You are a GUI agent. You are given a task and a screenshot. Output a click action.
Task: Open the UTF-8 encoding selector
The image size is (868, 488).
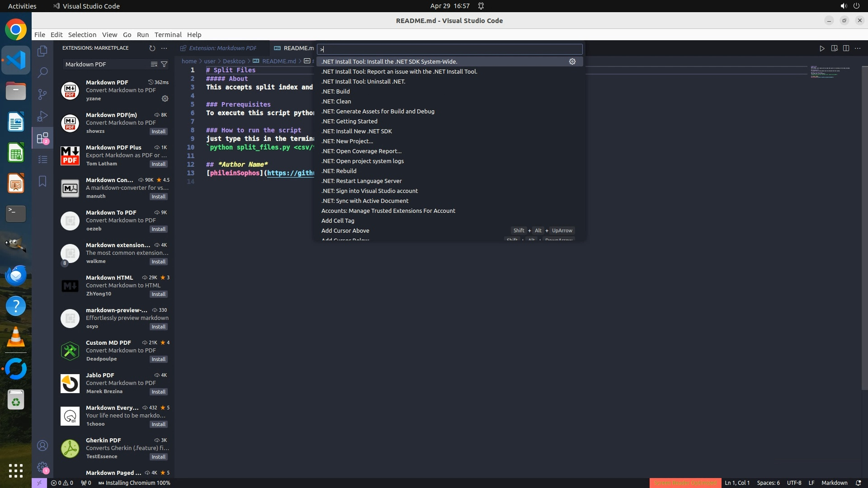pyautogui.click(x=794, y=483)
